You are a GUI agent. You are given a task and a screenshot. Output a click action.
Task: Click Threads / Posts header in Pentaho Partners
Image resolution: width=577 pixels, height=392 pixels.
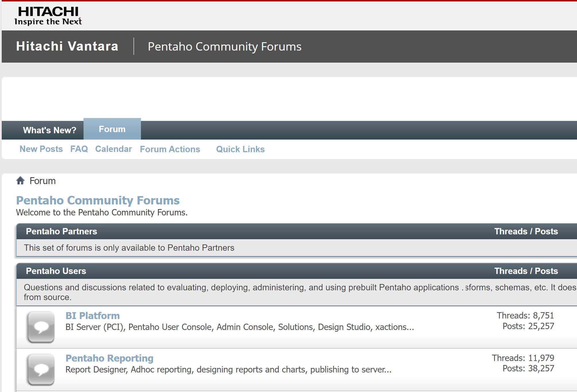(526, 231)
